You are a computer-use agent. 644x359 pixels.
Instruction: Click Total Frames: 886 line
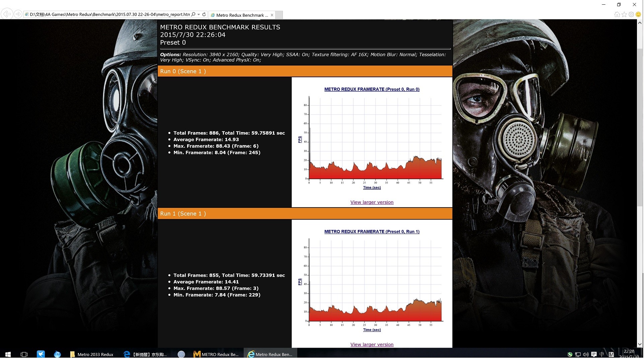229,133
